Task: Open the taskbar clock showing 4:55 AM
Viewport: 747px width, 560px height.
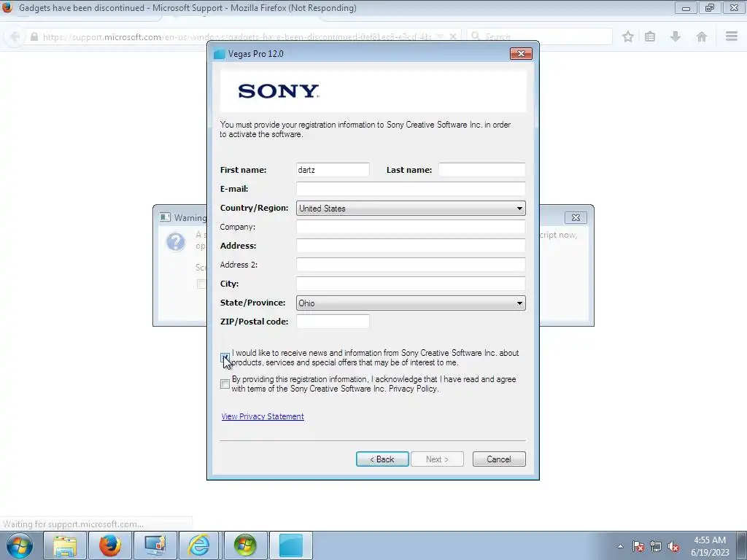Action: [709, 546]
